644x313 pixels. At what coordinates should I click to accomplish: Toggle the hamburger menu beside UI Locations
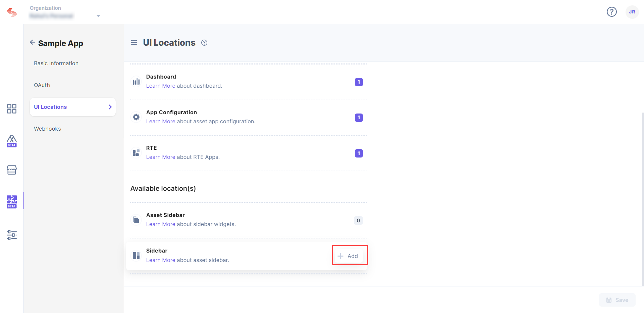point(134,43)
